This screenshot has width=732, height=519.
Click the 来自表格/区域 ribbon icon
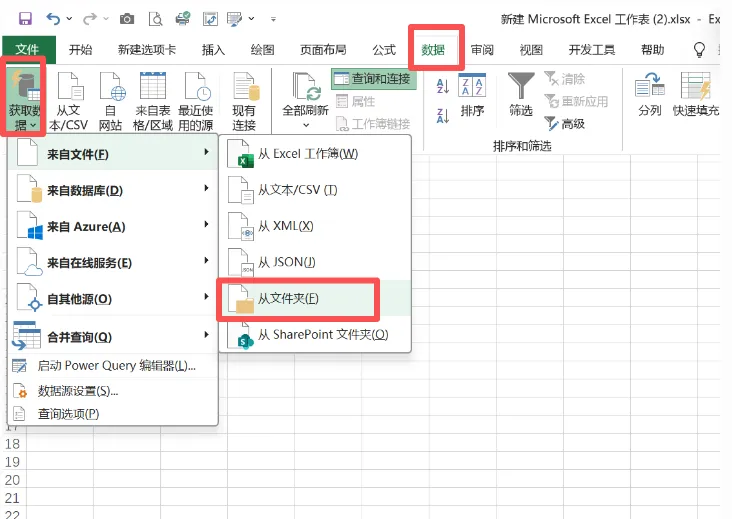[153, 101]
